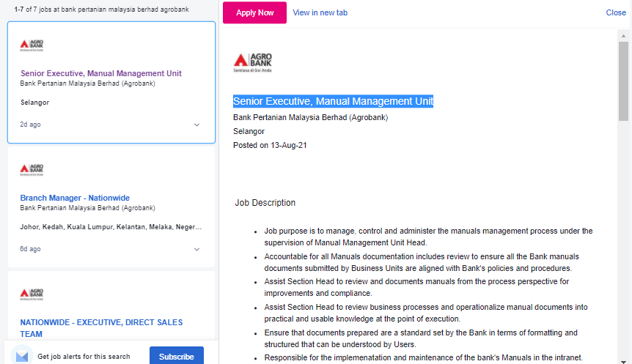Click bullet 'Accountable for all Manuals documentation'
This screenshot has height=364, width=632.
pyautogui.click(x=422, y=262)
